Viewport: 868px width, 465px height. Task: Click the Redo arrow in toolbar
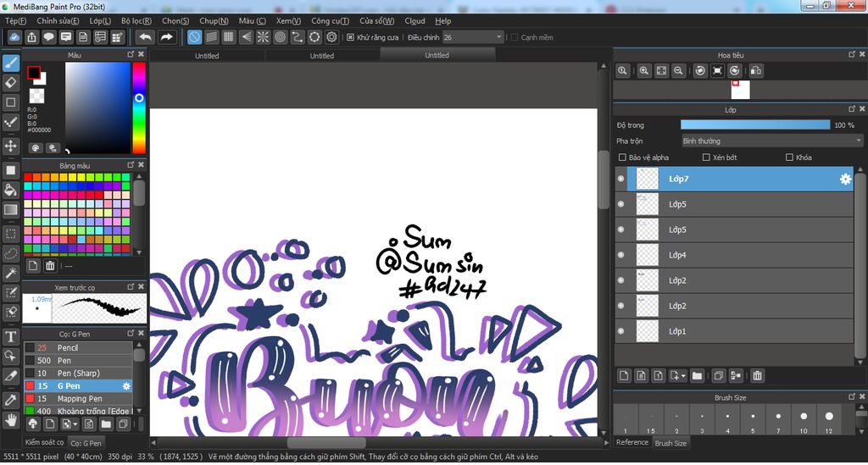tap(166, 37)
